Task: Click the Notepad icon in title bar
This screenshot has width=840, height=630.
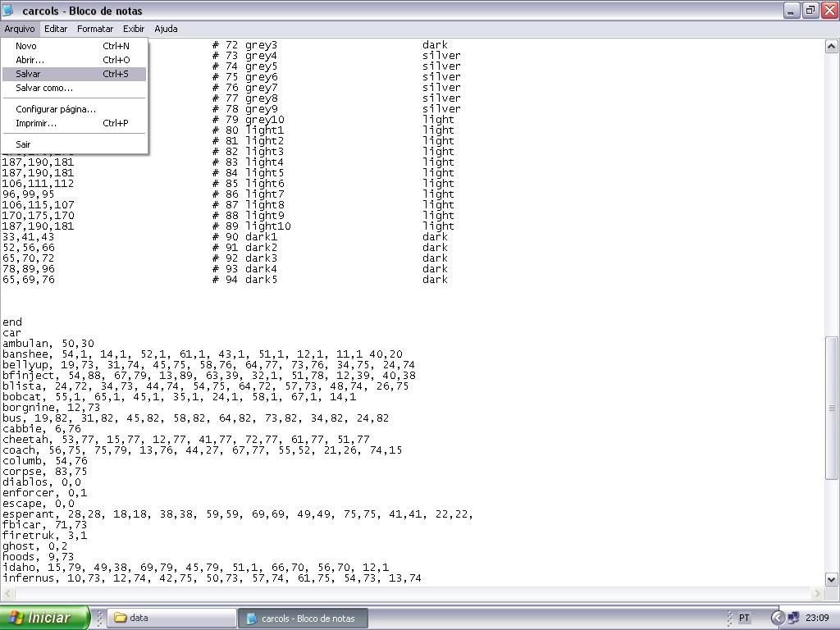Action: click(8, 10)
